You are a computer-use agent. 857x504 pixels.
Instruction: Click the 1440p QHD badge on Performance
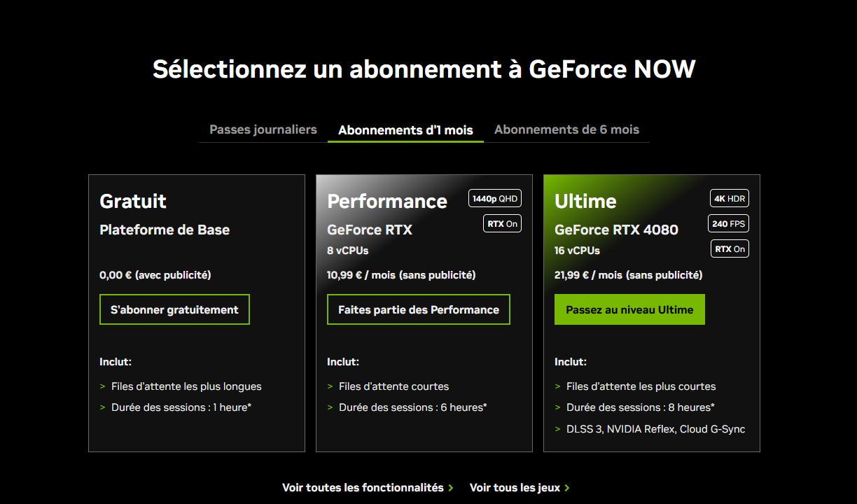(x=494, y=199)
